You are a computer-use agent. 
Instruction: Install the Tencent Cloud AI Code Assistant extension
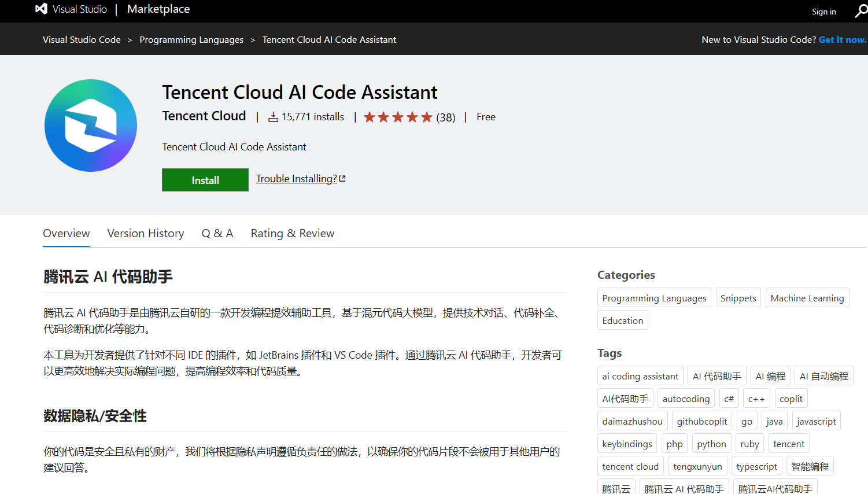[205, 180]
